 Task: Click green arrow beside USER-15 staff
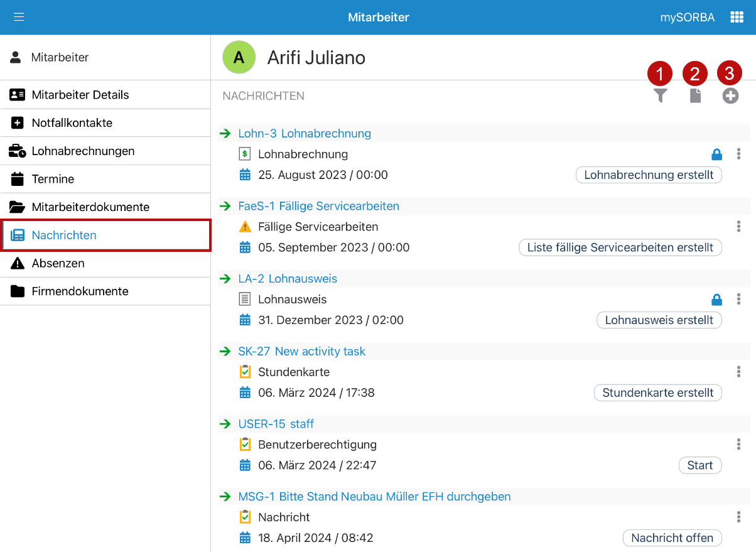(225, 424)
